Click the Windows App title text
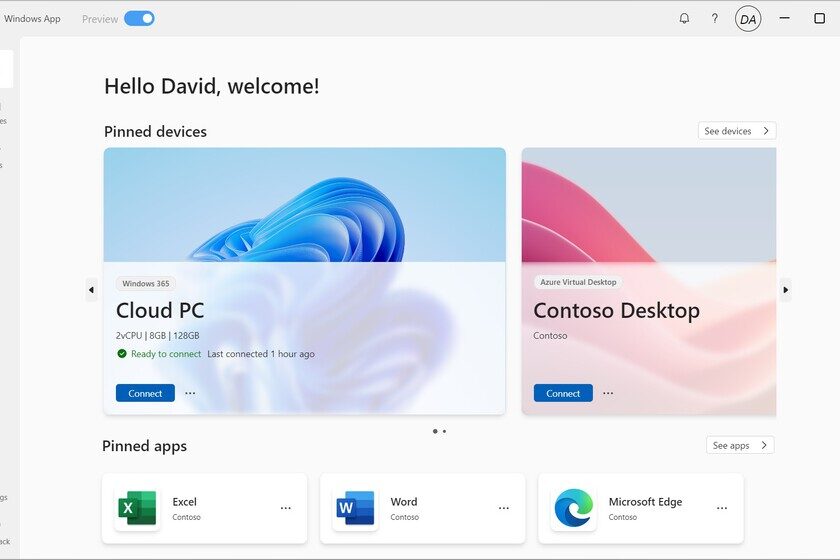Image resolution: width=840 pixels, height=560 pixels. point(32,19)
